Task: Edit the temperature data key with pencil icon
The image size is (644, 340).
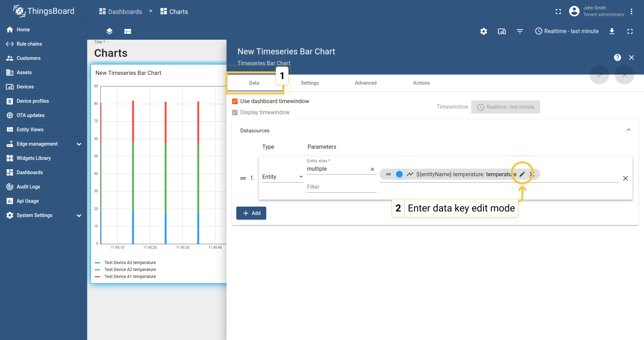Action: click(522, 174)
